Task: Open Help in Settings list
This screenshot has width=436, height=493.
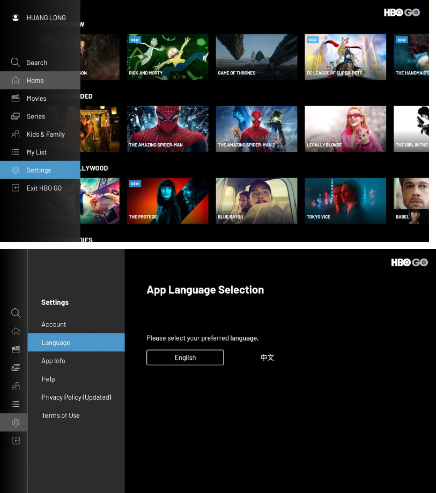Action: (76, 379)
